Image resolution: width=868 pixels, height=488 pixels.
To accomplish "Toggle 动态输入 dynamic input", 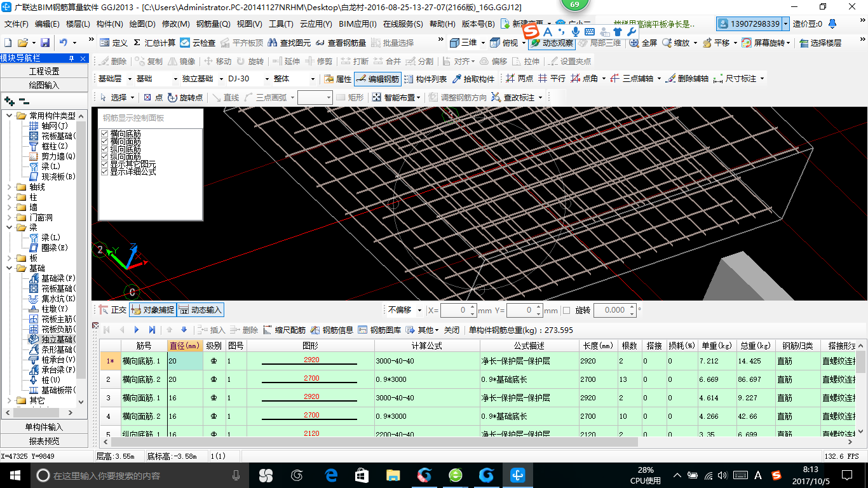I will click(x=201, y=310).
